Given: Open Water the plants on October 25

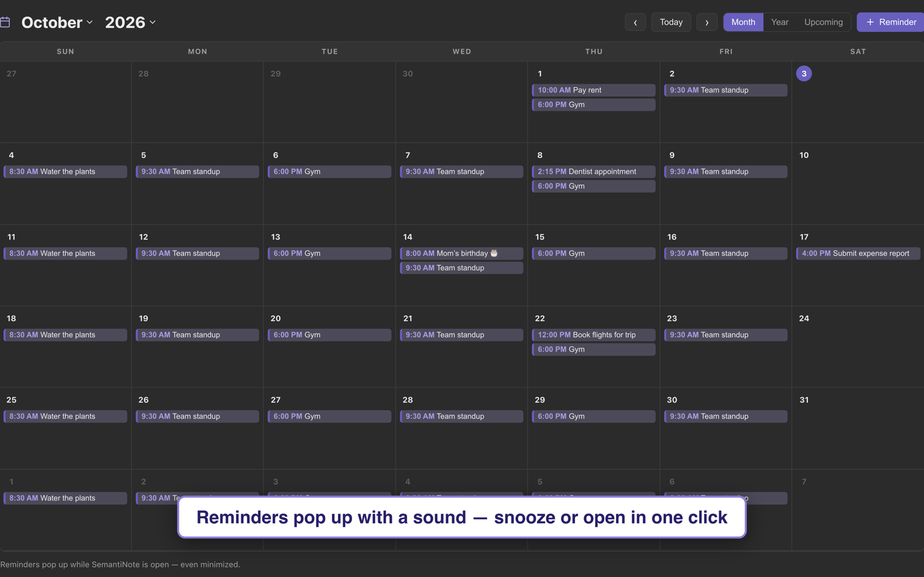Looking at the screenshot, I should [x=65, y=416].
